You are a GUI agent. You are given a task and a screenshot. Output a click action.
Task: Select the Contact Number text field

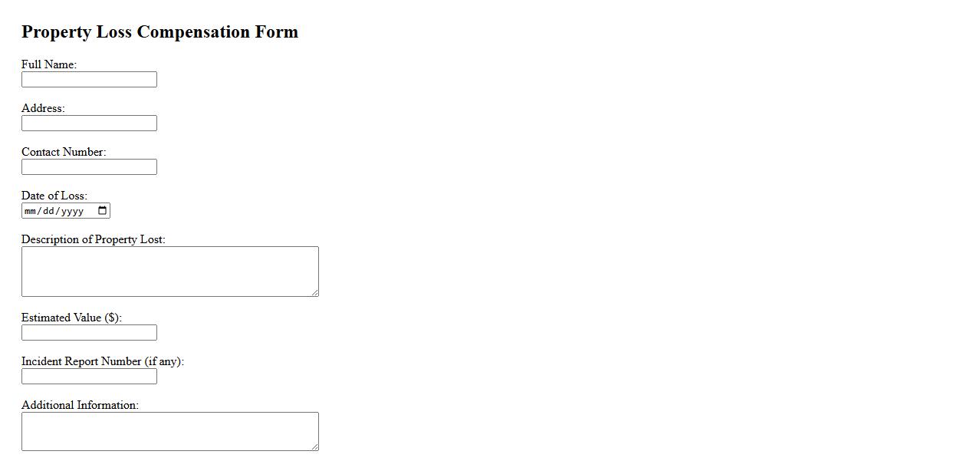89,167
